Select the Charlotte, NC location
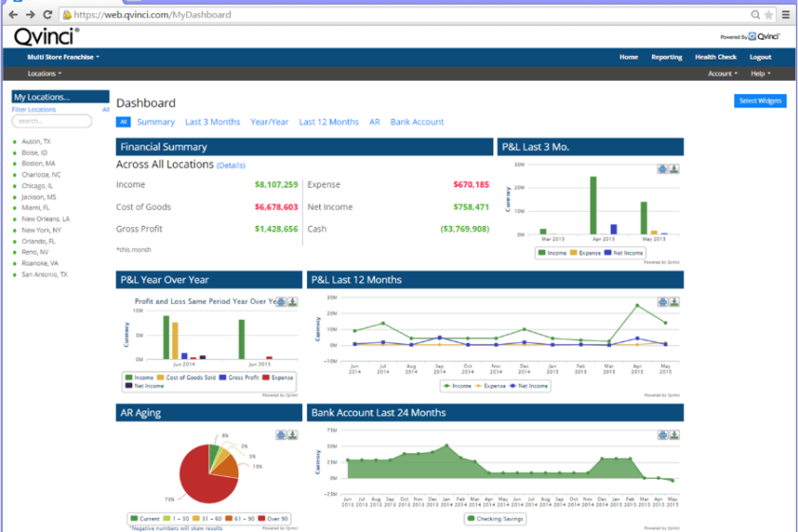This screenshot has width=798, height=532. [41, 175]
